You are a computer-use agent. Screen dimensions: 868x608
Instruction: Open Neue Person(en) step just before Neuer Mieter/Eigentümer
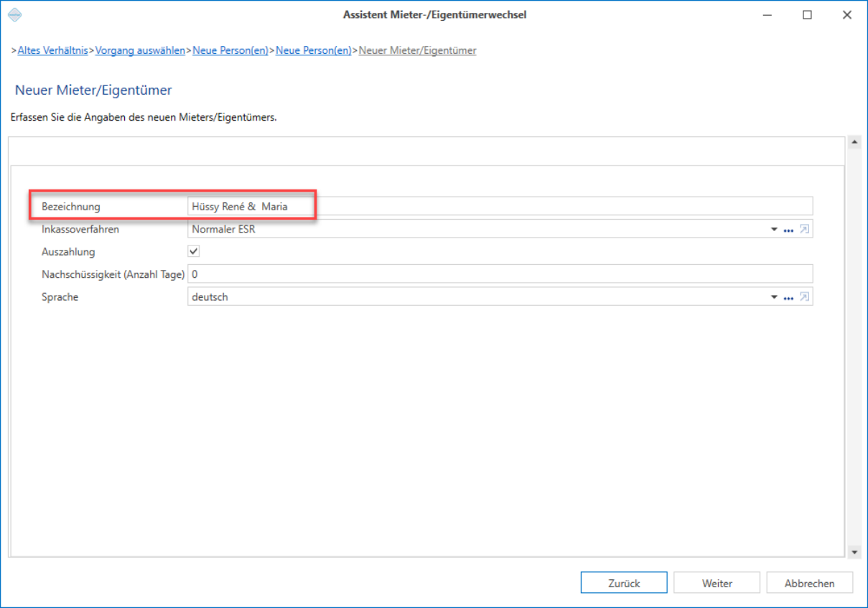pos(314,50)
